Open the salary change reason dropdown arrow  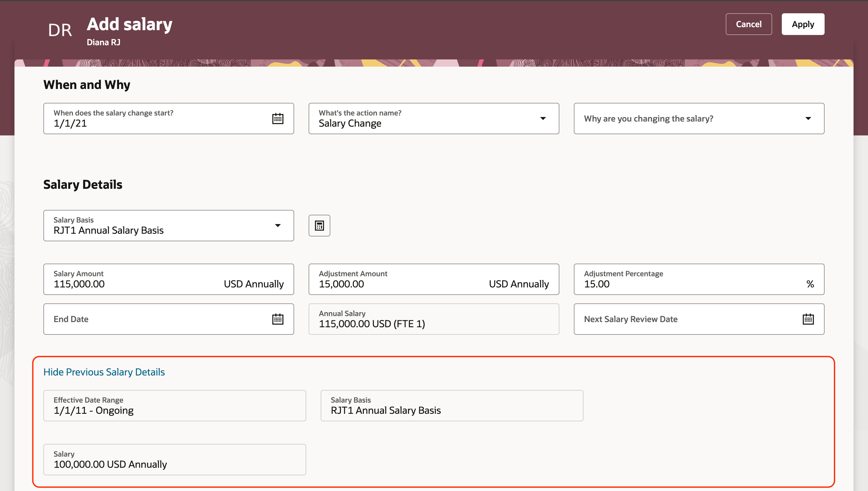(x=808, y=118)
